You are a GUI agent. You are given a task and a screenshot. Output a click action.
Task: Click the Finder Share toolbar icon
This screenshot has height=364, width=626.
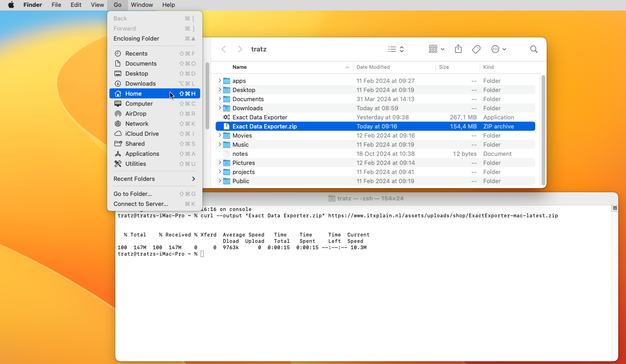[x=458, y=49]
